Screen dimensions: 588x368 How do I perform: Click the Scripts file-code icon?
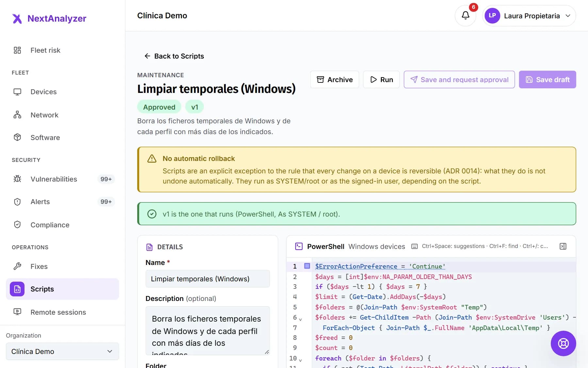coord(17,289)
